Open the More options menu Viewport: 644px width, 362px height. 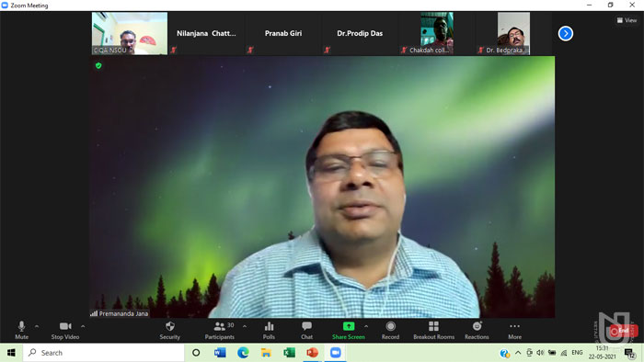coord(514,331)
